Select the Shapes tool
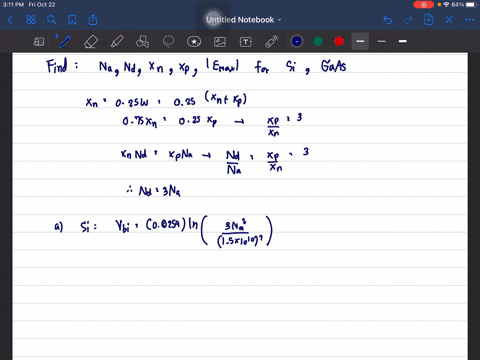Screen dimensions: 480x360 tap(142, 42)
